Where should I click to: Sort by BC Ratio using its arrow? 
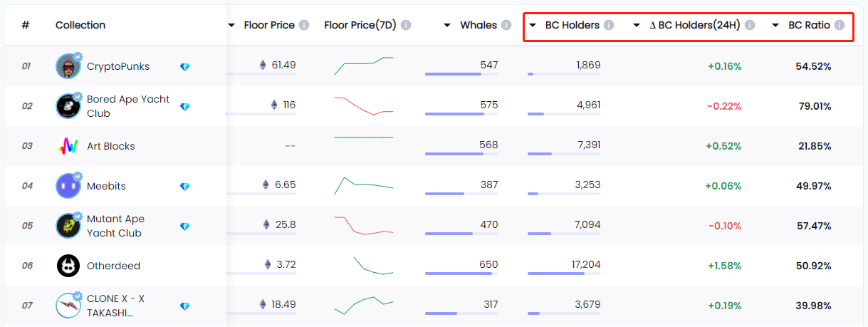tap(775, 26)
